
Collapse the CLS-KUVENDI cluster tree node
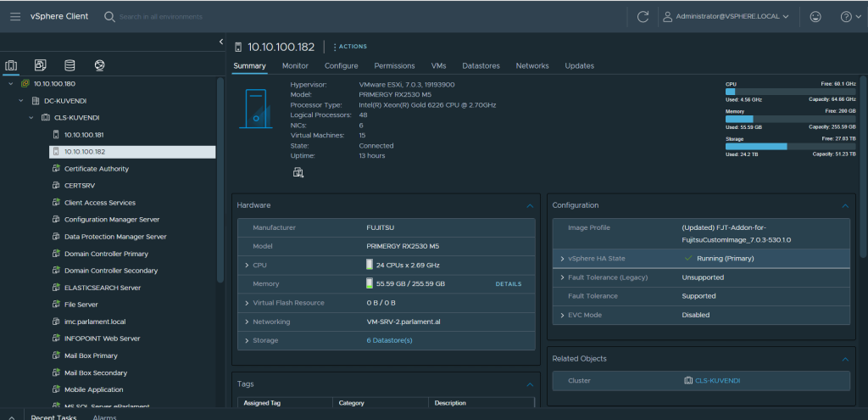31,118
